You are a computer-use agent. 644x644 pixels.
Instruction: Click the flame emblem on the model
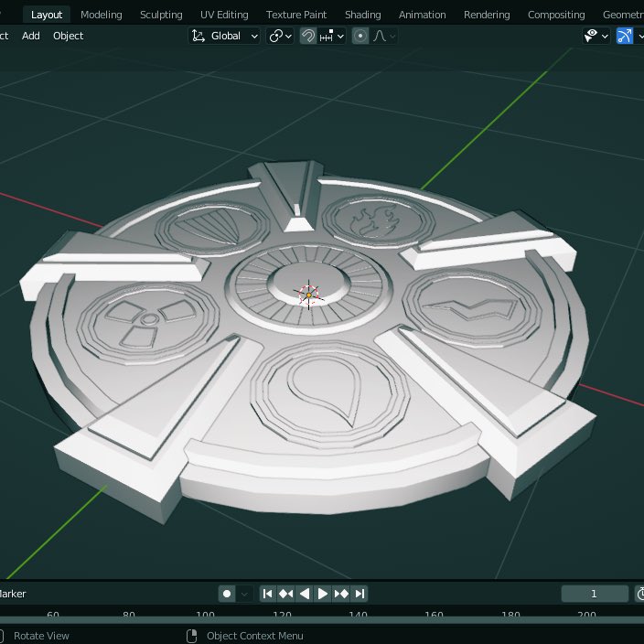377,221
